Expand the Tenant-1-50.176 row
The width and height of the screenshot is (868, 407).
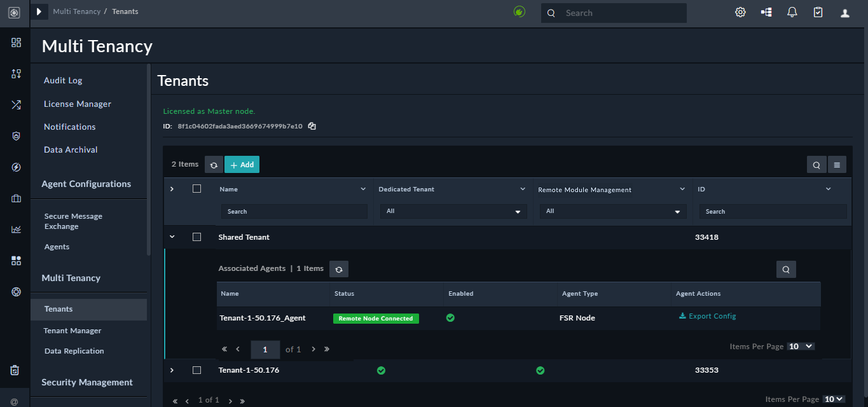[x=172, y=370]
